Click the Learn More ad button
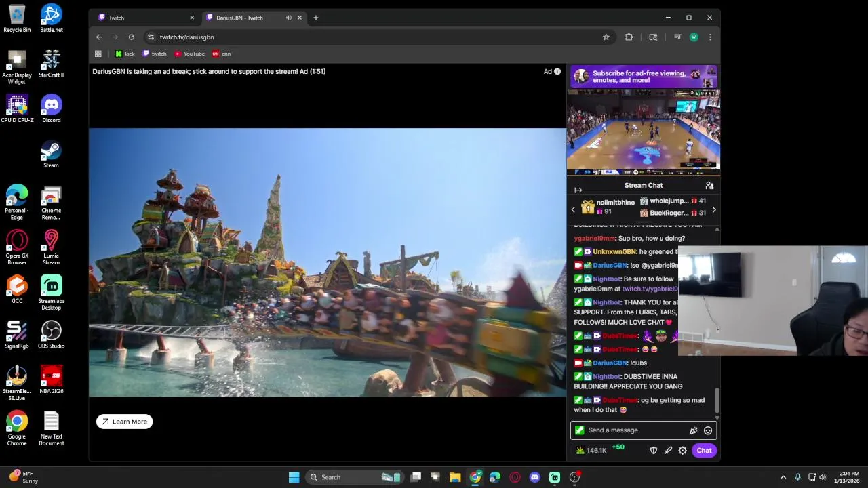 125,422
